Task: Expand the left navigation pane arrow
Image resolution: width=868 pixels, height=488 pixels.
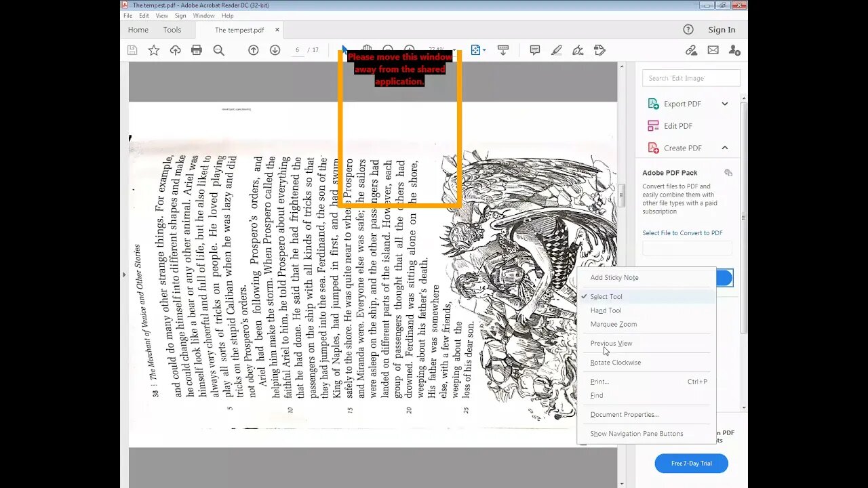Action: 124,274
